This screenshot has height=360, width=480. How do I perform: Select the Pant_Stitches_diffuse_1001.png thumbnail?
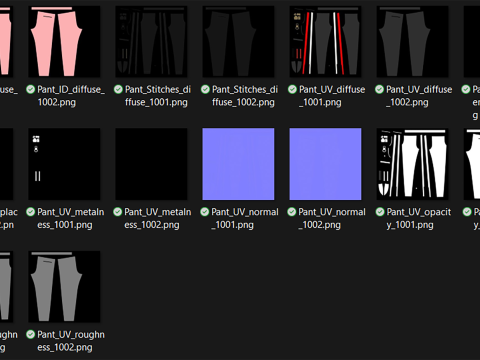click(151, 41)
